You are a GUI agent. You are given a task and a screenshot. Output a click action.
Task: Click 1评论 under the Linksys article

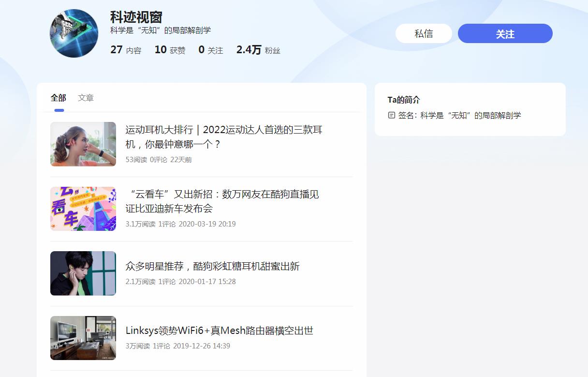[162, 346]
